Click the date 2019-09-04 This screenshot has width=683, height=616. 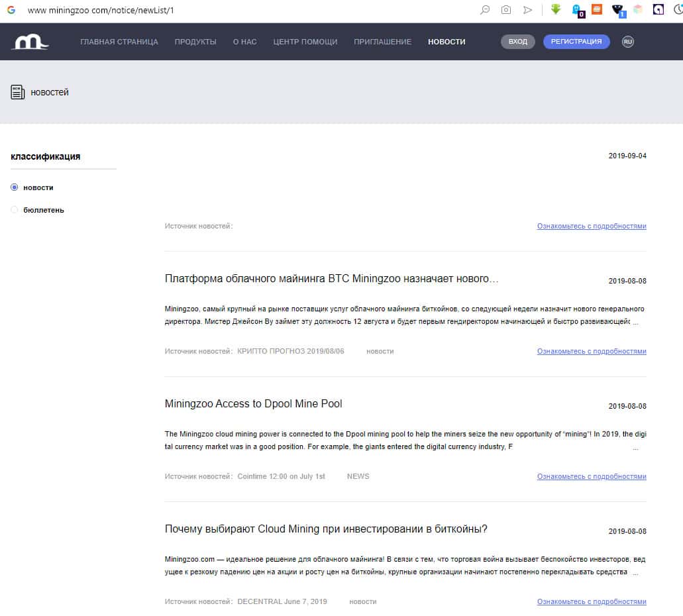[x=627, y=156]
